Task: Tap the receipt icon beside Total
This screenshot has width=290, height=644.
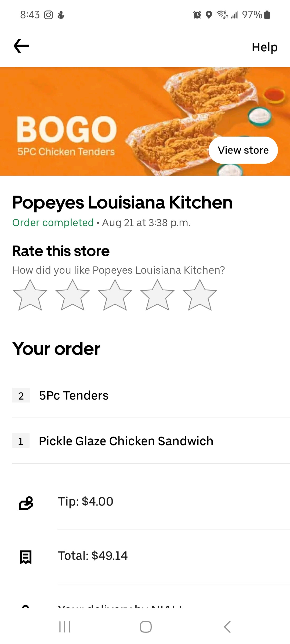Action: 26,557
